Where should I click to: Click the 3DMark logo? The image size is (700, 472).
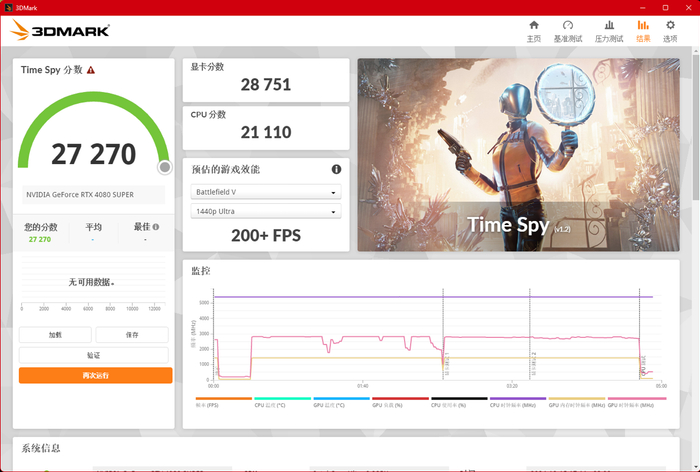tap(60, 30)
